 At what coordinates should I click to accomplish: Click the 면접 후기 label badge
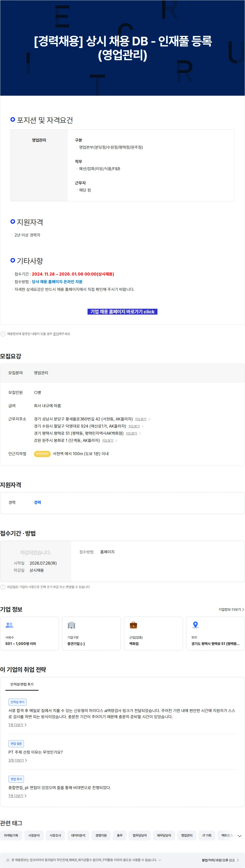point(16,779)
